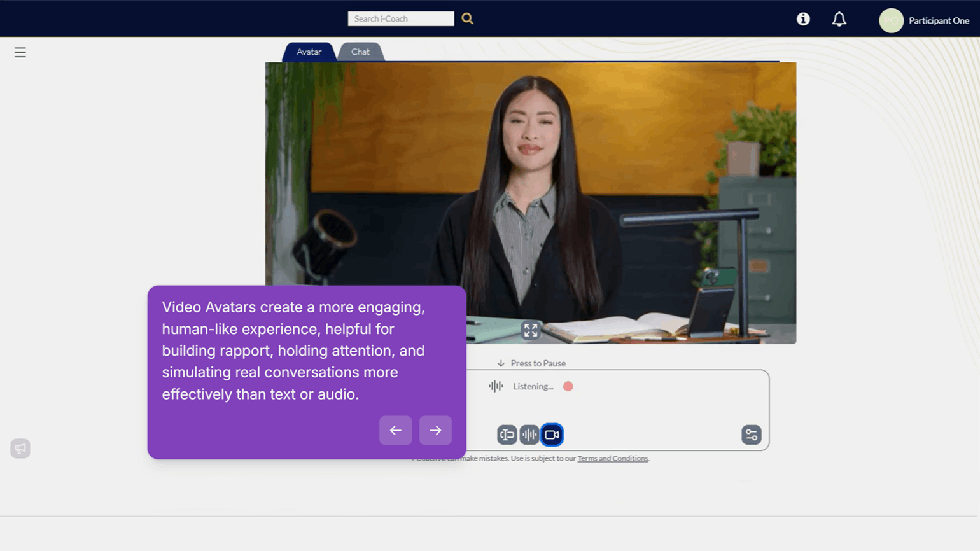Go back to the previous tour tip
Screen dimensions: 980x551
(x=395, y=431)
